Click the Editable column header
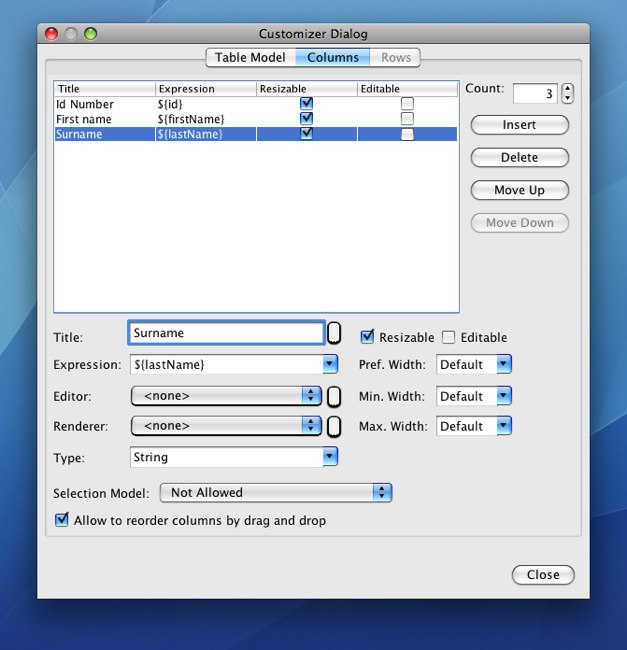627x650 pixels. point(408,89)
